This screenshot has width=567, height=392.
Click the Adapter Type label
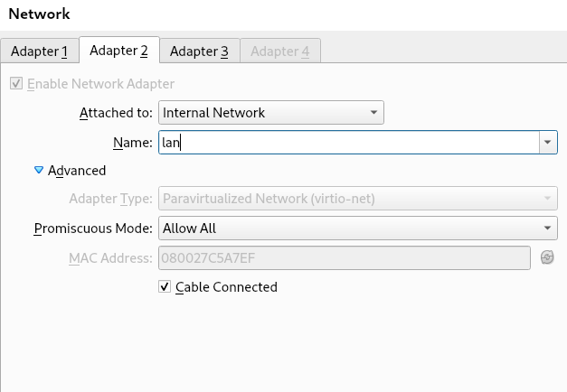coord(110,200)
